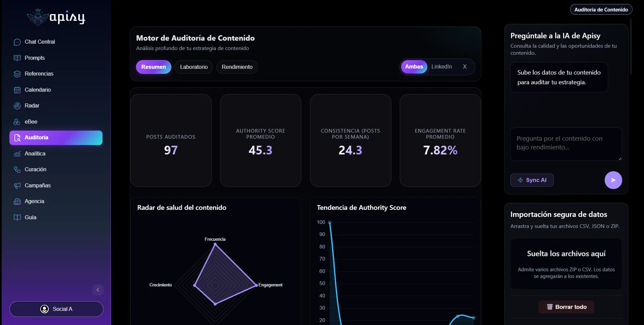Click the eBee sidebar icon

pyautogui.click(x=17, y=122)
